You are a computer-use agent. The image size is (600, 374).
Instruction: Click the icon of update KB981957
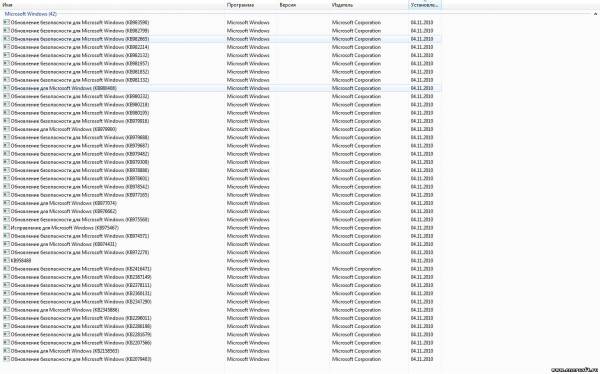point(6,64)
